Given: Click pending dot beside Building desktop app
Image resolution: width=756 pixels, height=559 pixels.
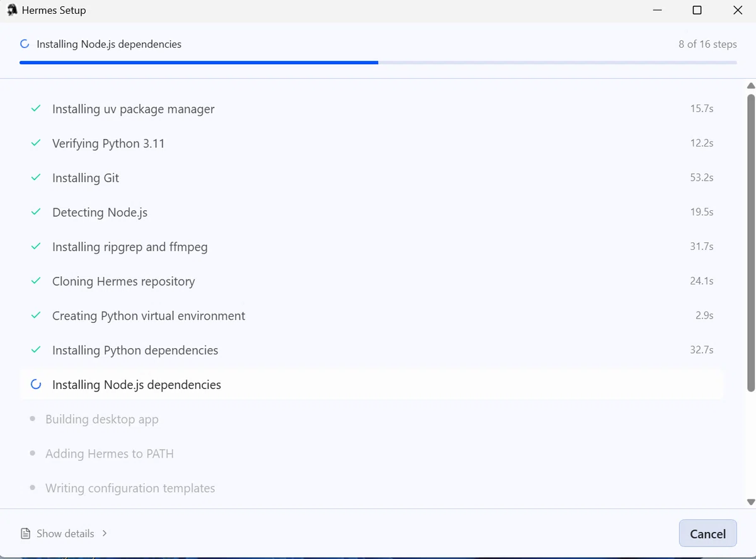Looking at the screenshot, I should [x=32, y=419].
